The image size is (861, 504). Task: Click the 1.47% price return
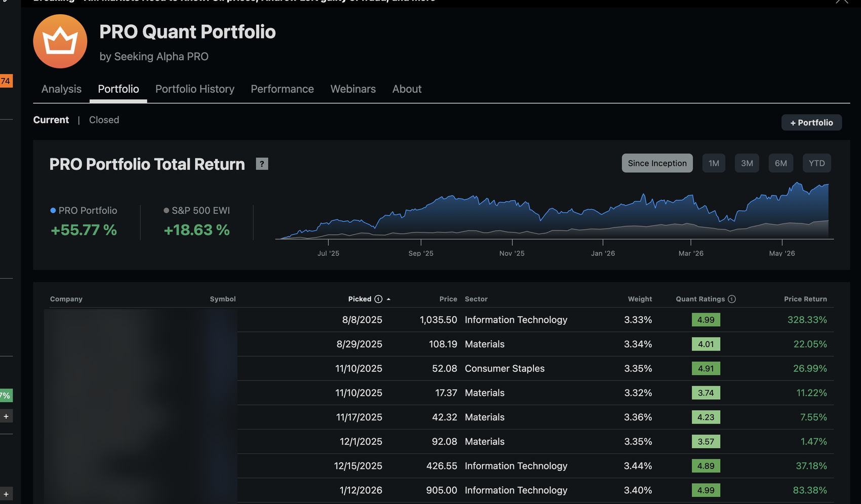[x=813, y=441]
